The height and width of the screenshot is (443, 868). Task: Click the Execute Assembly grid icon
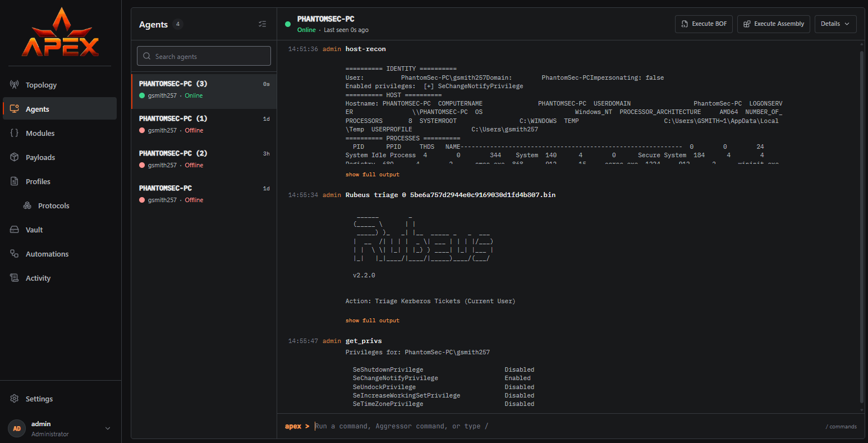pyautogui.click(x=747, y=24)
